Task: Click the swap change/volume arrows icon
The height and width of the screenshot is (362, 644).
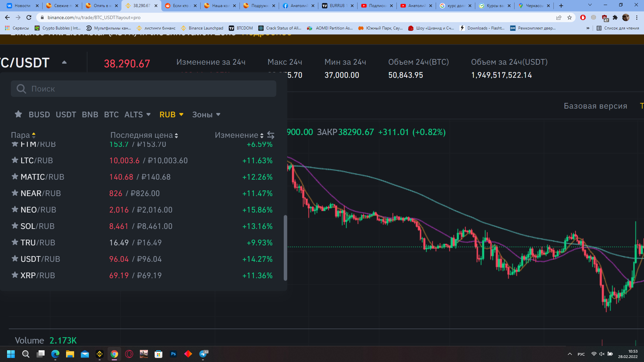Action: (x=271, y=135)
